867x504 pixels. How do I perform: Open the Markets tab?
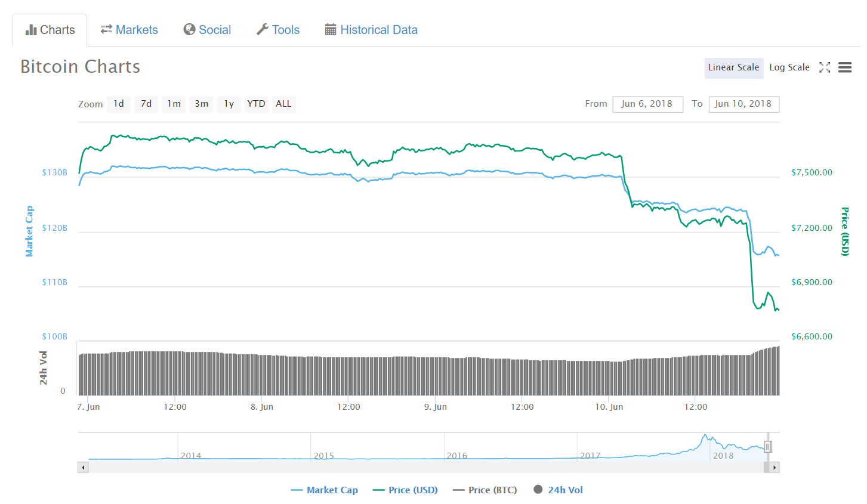[129, 30]
